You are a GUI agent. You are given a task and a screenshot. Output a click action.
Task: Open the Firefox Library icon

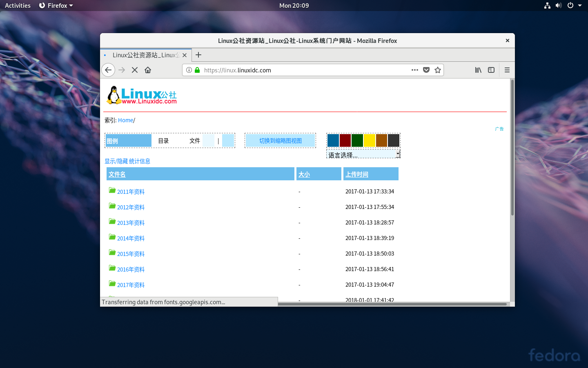[x=478, y=70]
